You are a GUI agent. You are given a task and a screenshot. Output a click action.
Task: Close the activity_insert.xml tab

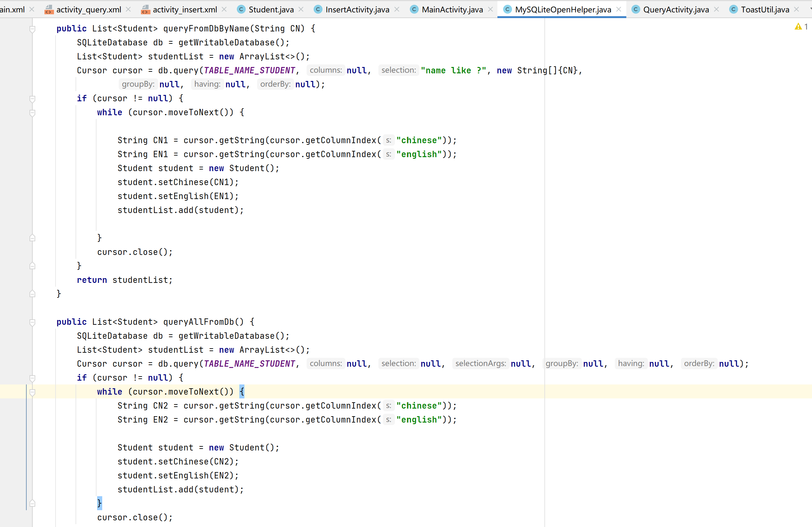pos(224,10)
